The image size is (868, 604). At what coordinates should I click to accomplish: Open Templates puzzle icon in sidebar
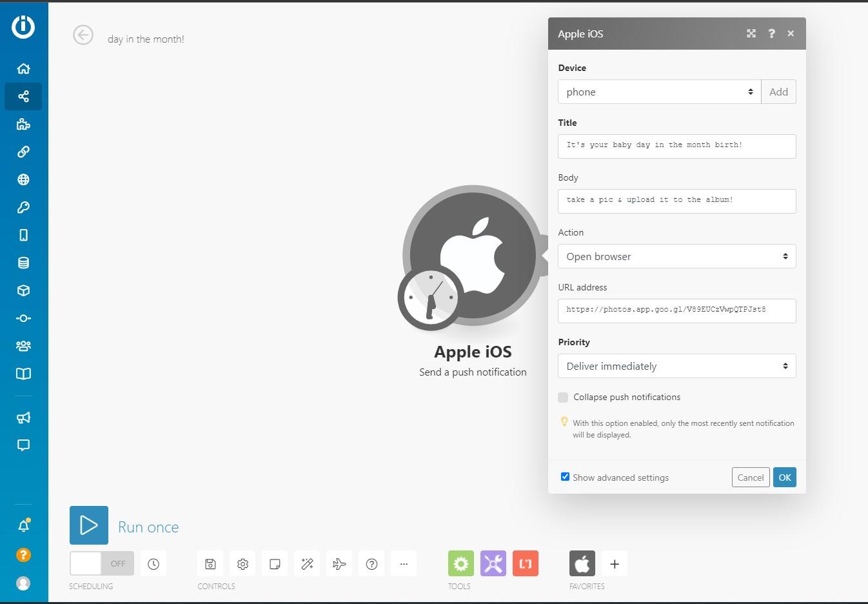pos(23,124)
